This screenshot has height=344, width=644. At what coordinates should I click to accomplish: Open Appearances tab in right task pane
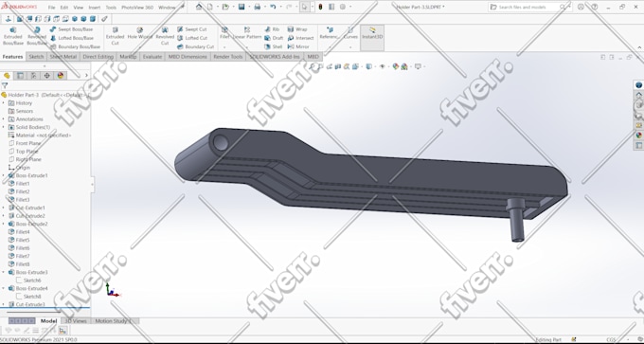coord(638,135)
